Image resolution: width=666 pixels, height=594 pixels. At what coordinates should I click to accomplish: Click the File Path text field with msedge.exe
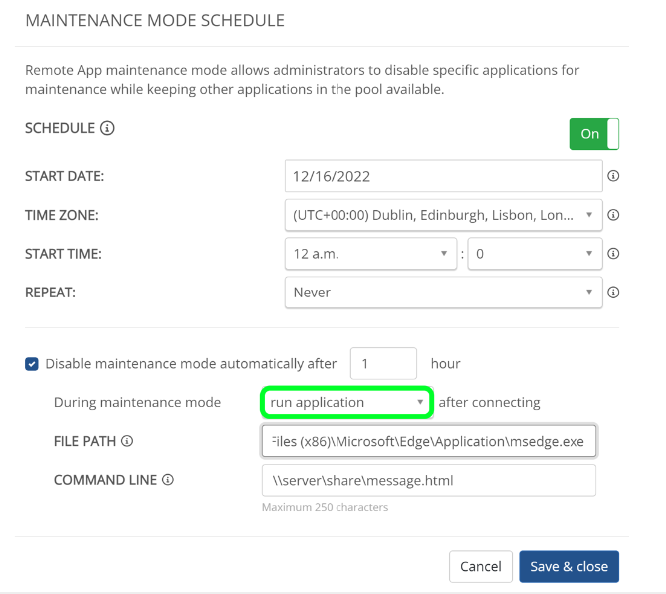(x=429, y=441)
